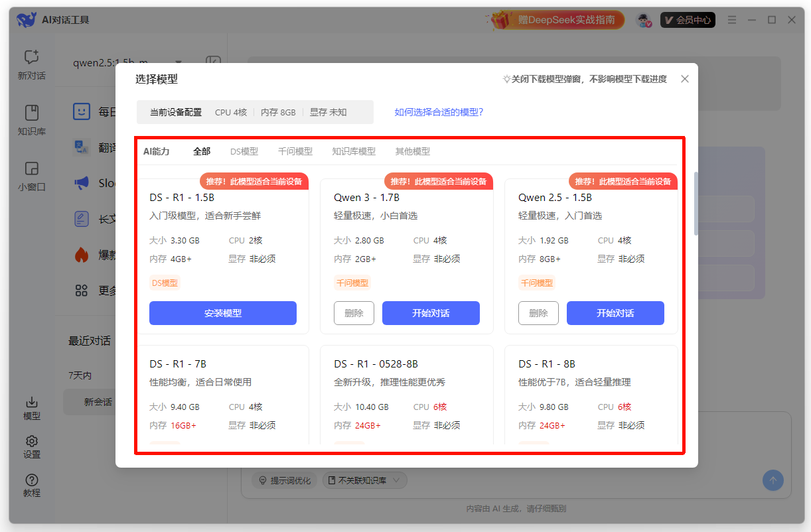Viewport: 811px width, 532px height.
Task: Click the 爆款 fire feature icon
Action: pyautogui.click(x=81, y=255)
